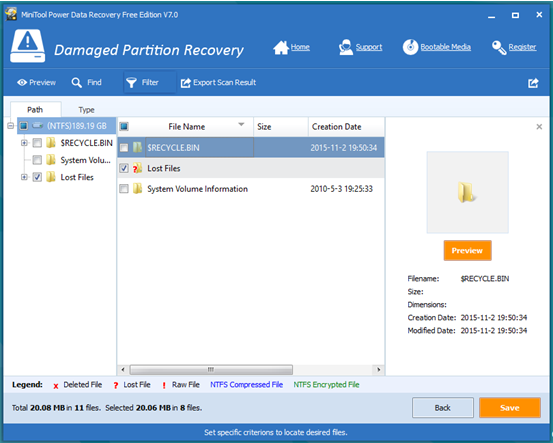The height and width of the screenshot is (443, 553).
Task: Click the share icon at toolbar right
Action: [533, 83]
